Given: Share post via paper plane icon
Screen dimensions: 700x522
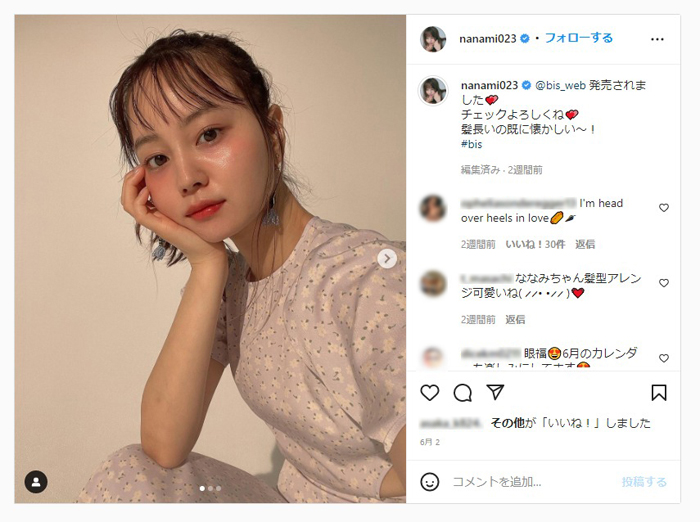Looking at the screenshot, I should [495, 392].
